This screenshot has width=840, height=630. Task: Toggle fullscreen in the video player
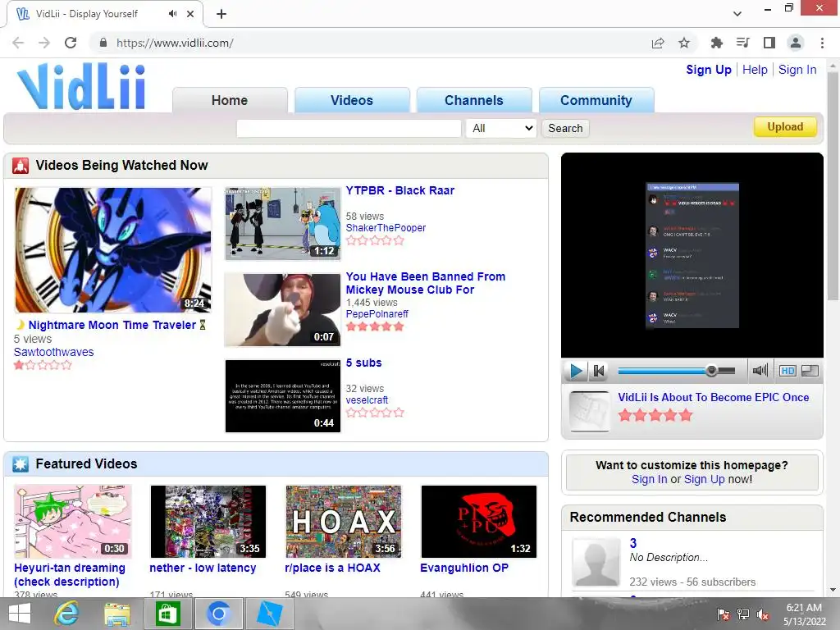[810, 371]
